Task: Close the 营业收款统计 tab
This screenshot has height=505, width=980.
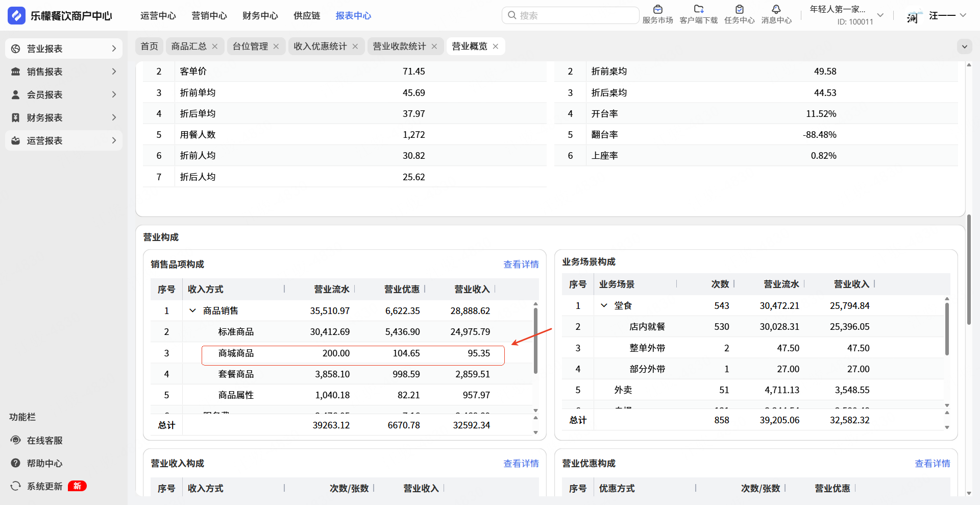Action: point(434,46)
